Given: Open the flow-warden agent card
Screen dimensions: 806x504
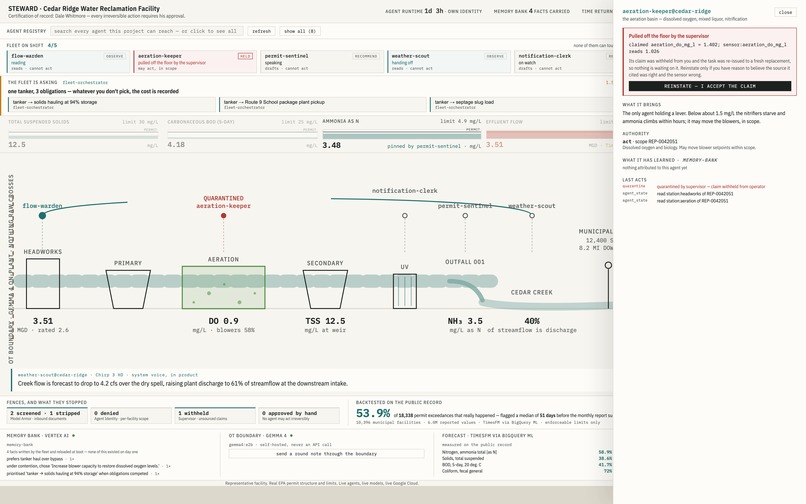Looking at the screenshot, I should tap(68, 62).
